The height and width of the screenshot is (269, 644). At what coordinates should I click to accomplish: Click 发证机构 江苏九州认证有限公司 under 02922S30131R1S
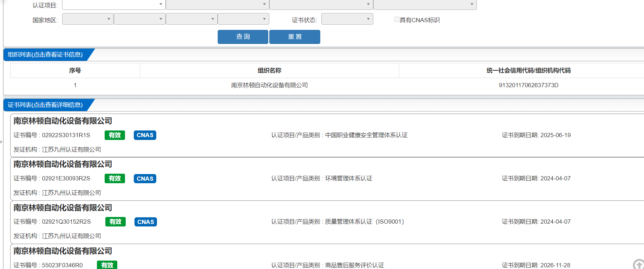tap(57, 149)
